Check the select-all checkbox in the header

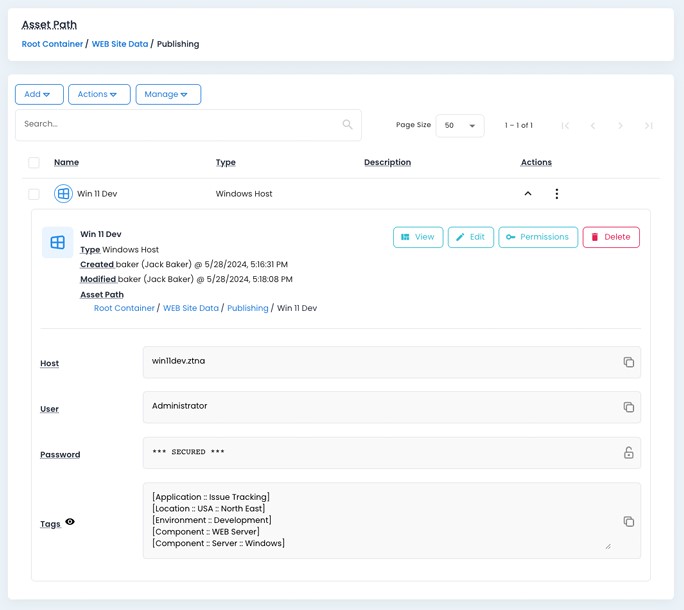tap(34, 162)
